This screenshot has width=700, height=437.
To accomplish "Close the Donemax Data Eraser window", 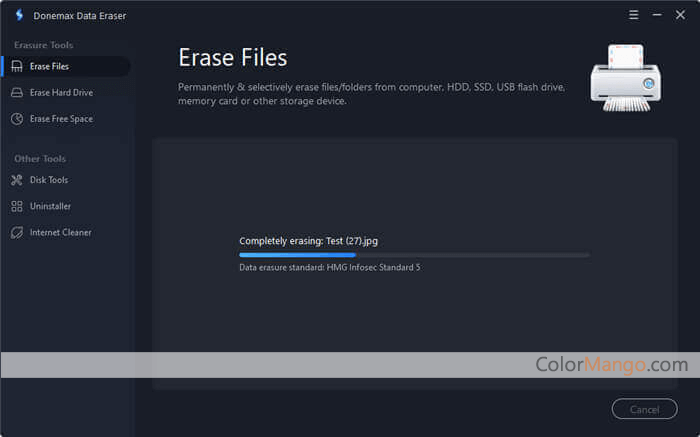I will click(680, 16).
